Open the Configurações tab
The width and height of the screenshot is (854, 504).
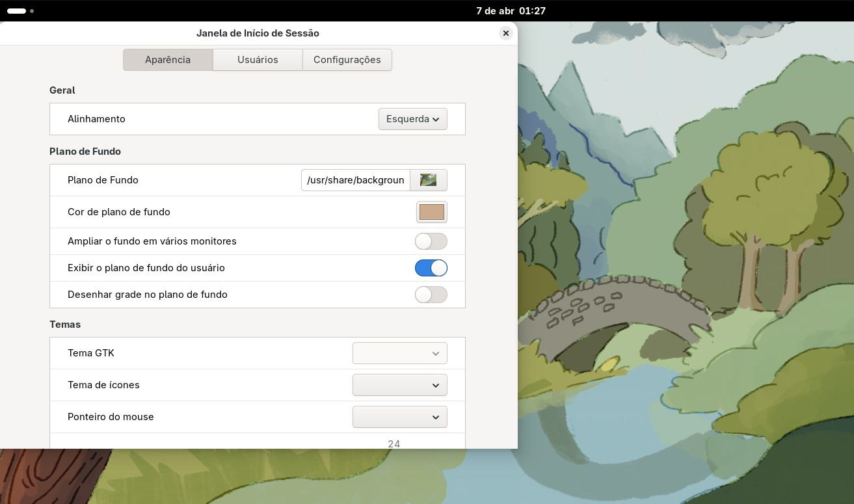(347, 60)
